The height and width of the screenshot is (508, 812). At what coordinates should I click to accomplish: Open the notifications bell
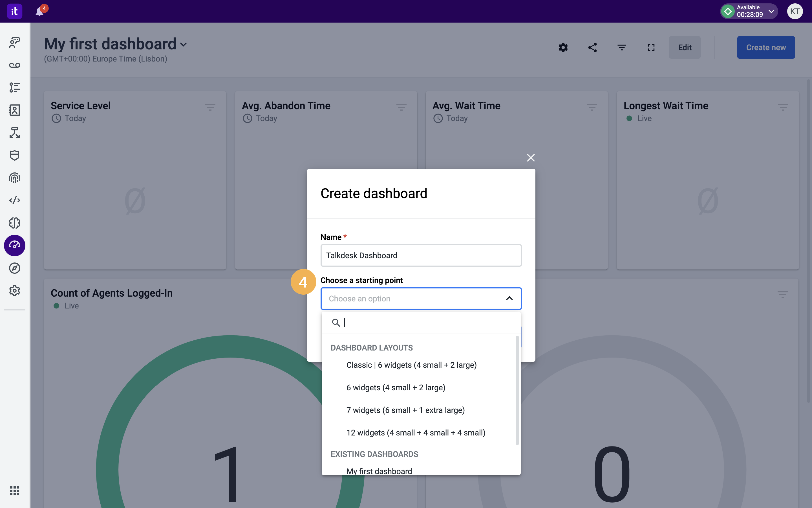tap(39, 11)
